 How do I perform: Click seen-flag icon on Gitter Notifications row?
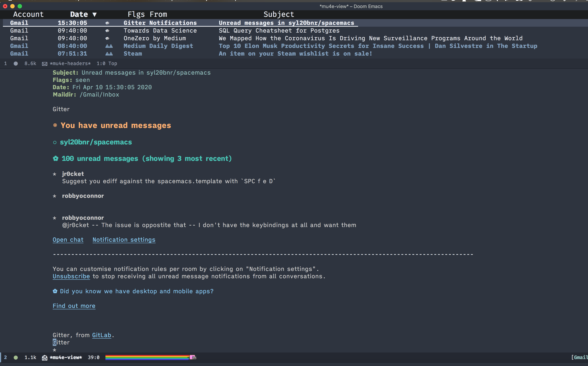[x=107, y=23]
